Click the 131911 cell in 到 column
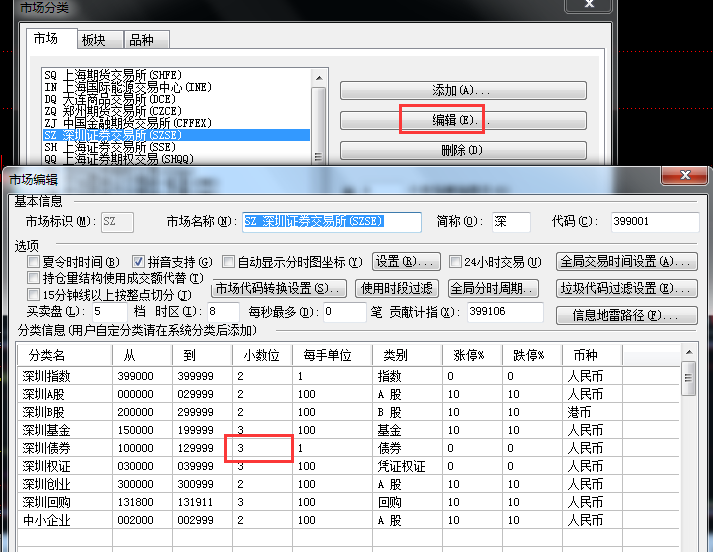This screenshot has height=552, width=713. 202,502
